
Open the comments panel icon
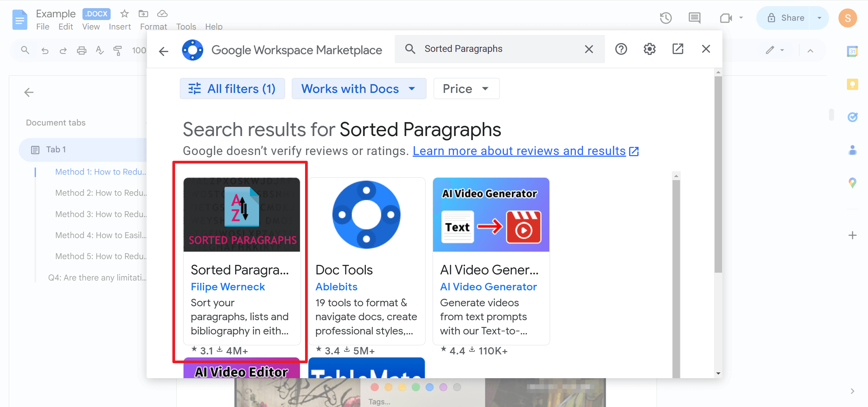tap(695, 18)
